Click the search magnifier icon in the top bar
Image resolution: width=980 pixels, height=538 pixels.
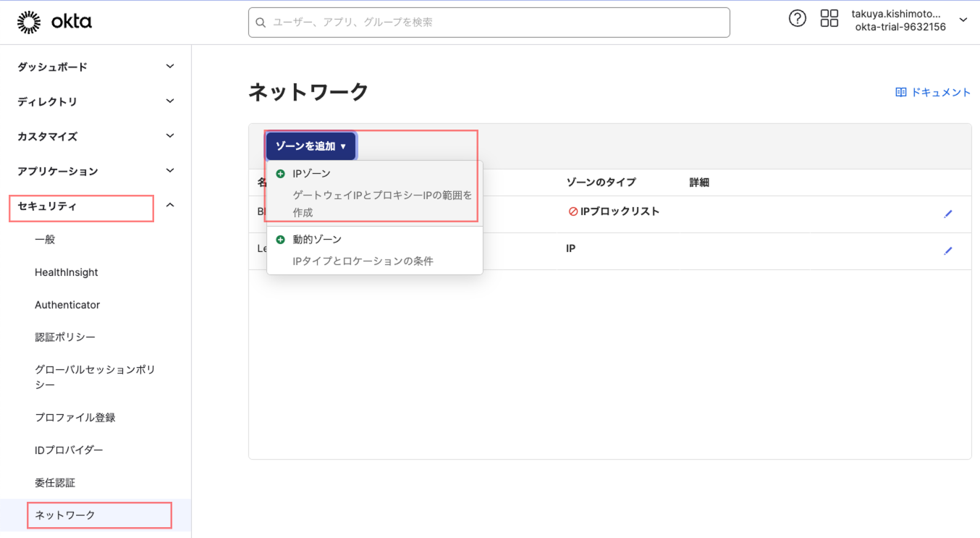tap(261, 22)
